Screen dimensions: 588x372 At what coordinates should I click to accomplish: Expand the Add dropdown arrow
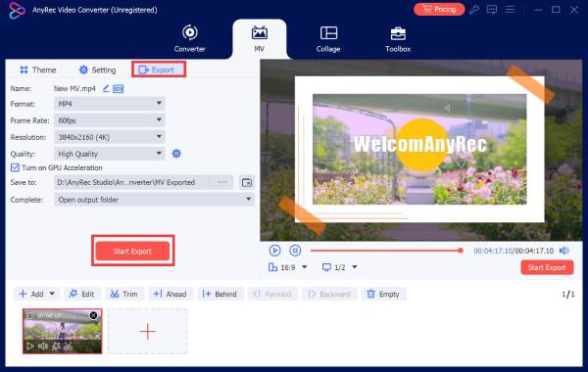click(52, 294)
